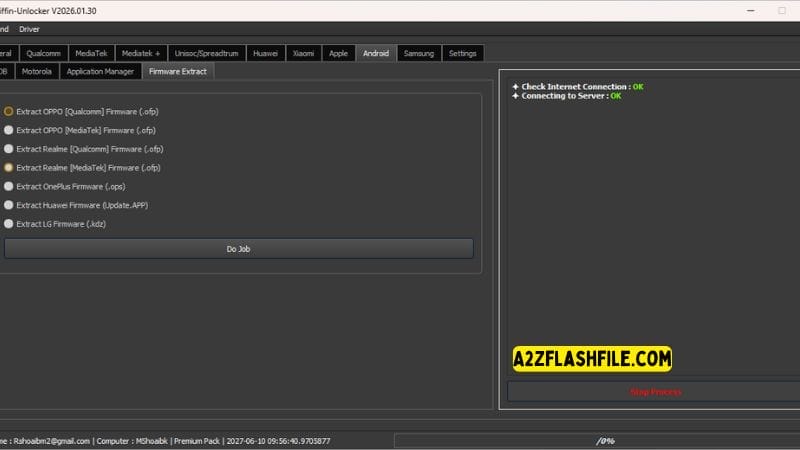Open the Driver menu

[30, 29]
